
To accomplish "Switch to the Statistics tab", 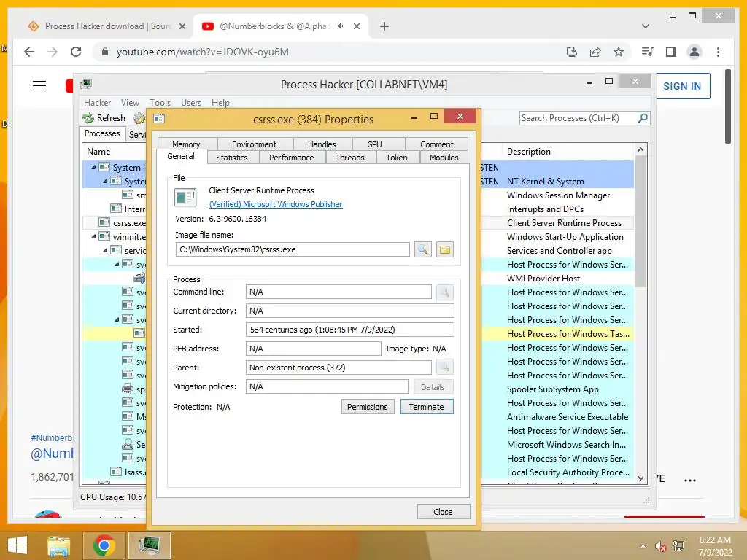I will tap(231, 157).
